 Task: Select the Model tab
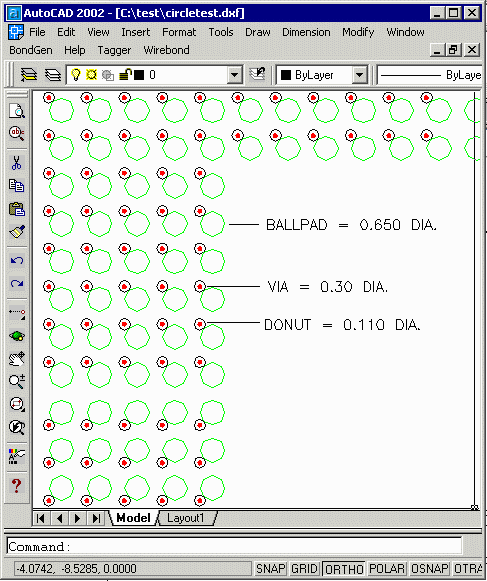pyautogui.click(x=133, y=518)
